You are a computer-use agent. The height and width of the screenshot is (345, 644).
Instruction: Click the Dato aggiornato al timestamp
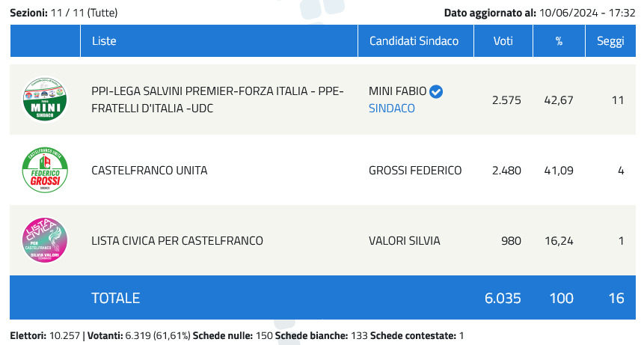tap(540, 13)
